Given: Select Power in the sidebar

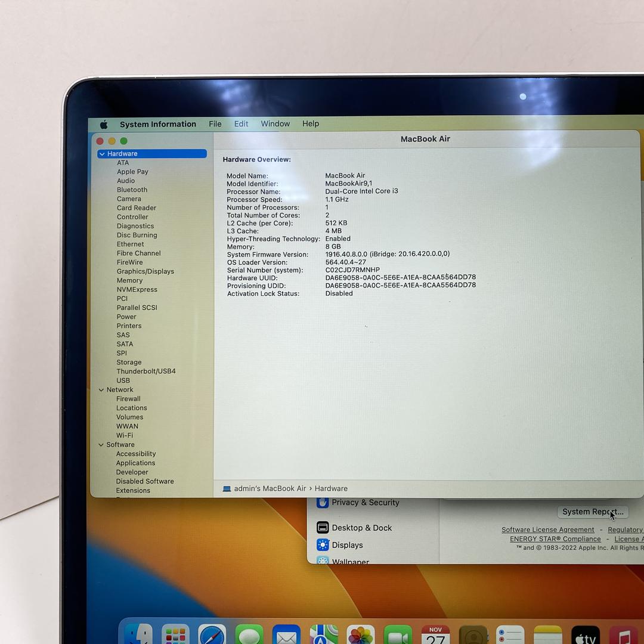Looking at the screenshot, I should click(x=126, y=317).
